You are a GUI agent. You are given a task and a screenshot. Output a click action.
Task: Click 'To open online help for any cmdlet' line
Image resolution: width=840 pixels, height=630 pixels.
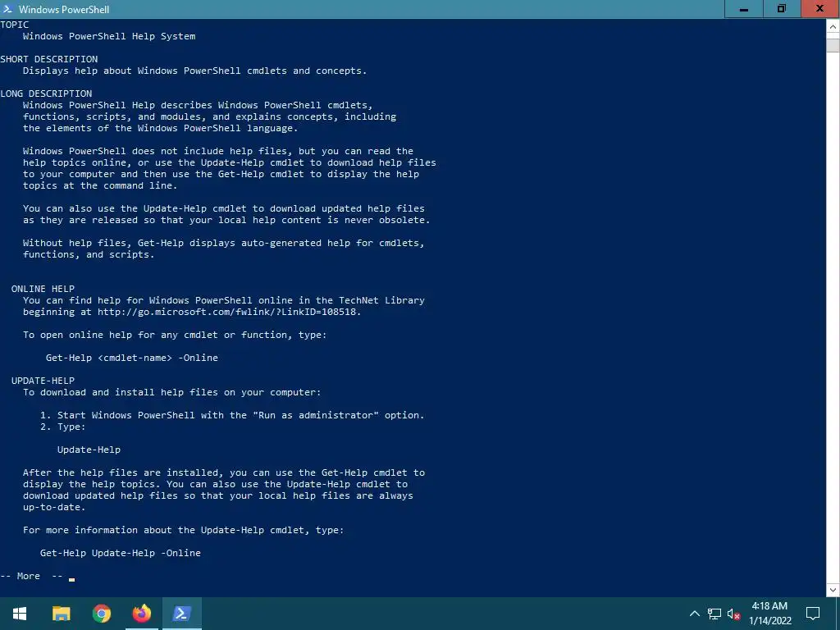[175, 335]
